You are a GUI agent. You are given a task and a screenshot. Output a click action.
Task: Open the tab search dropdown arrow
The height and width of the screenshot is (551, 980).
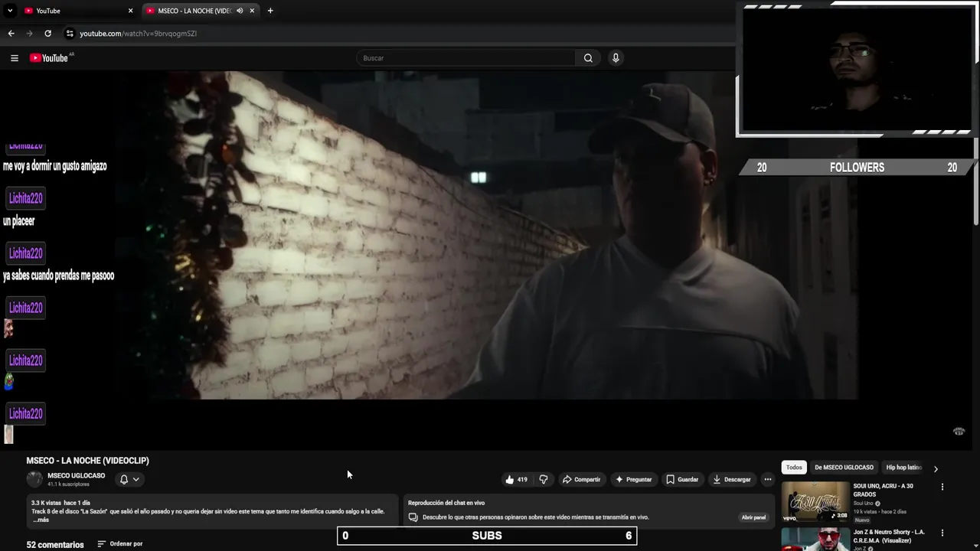point(10,11)
